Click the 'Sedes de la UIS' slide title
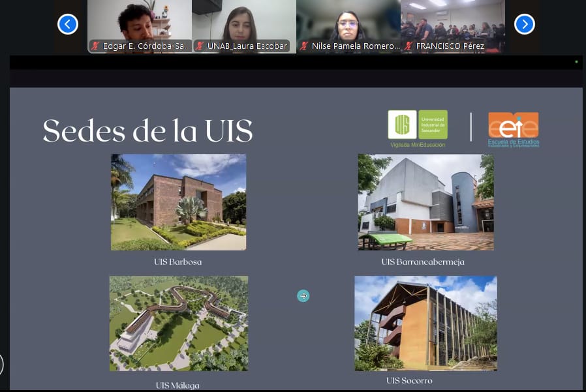Screen dimensions: 586x392 (x=147, y=130)
